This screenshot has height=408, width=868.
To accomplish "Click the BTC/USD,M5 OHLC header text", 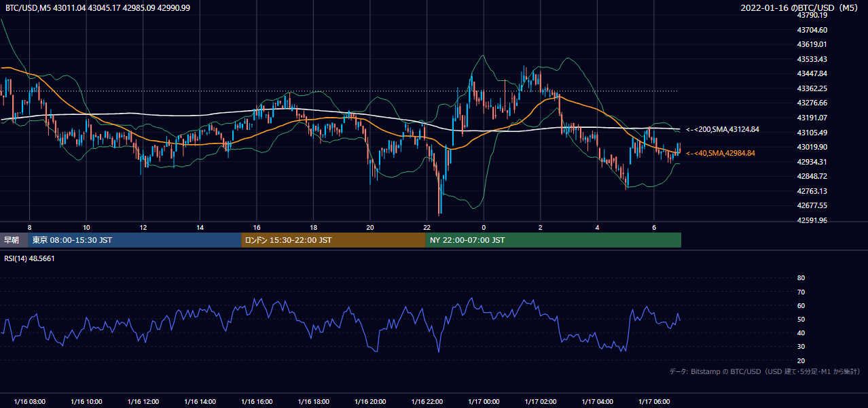I will pyautogui.click(x=98, y=7).
